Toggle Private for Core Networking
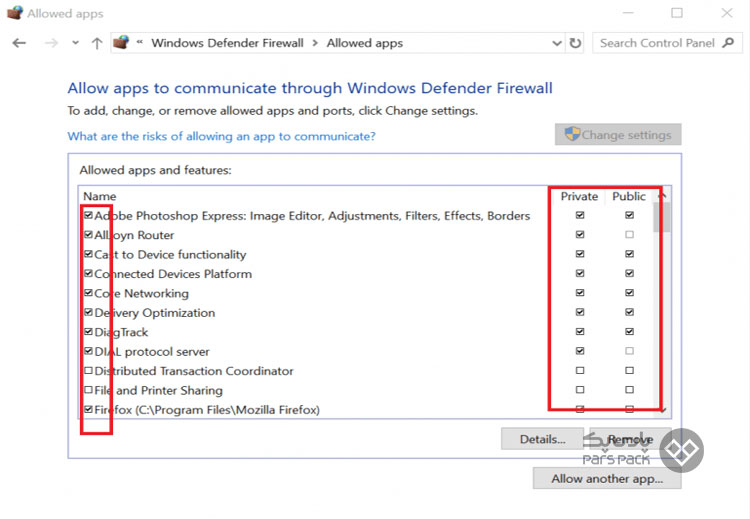This screenshot has height=519, width=750. [x=580, y=292]
